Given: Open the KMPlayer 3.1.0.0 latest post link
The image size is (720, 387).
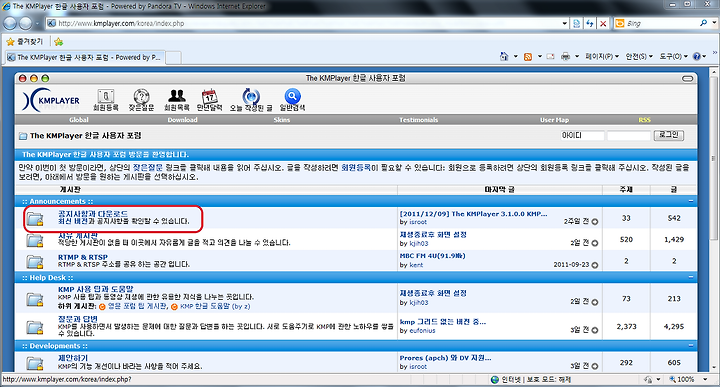Looking at the screenshot, I should click(x=473, y=214).
